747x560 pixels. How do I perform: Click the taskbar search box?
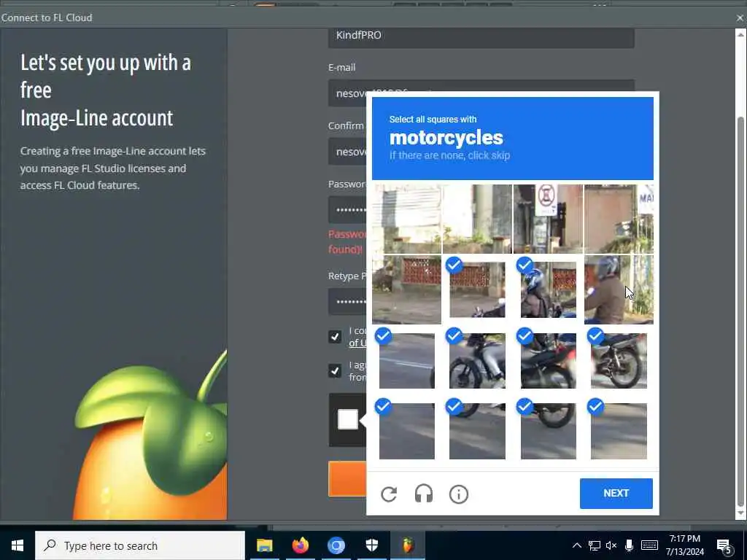click(140, 545)
